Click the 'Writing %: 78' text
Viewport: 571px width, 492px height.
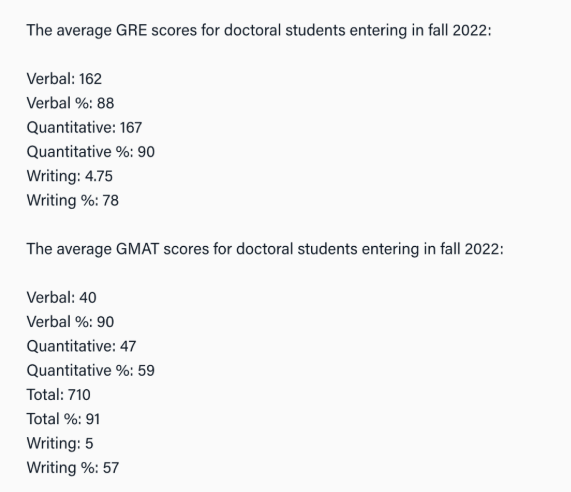coord(72,201)
